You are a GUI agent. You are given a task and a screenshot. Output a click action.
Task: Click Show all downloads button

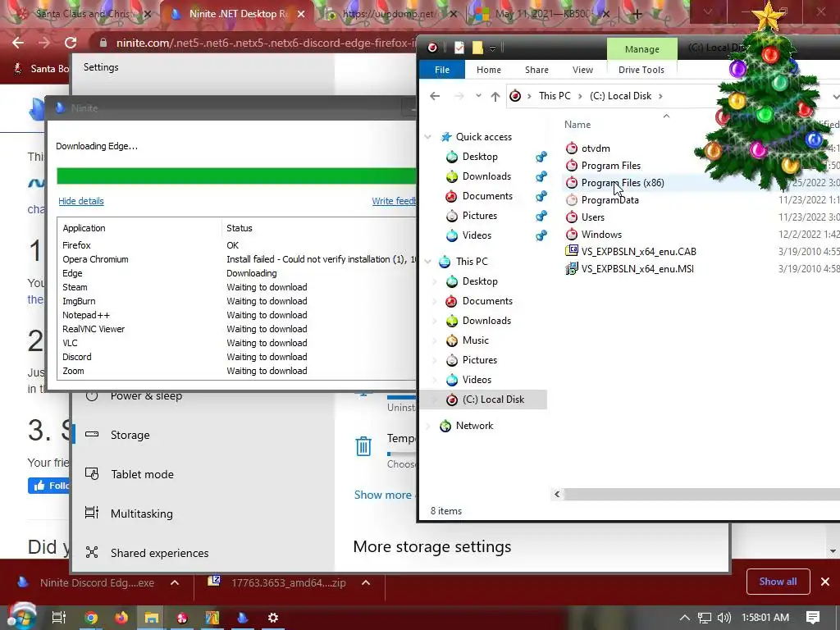coord(778,582)
